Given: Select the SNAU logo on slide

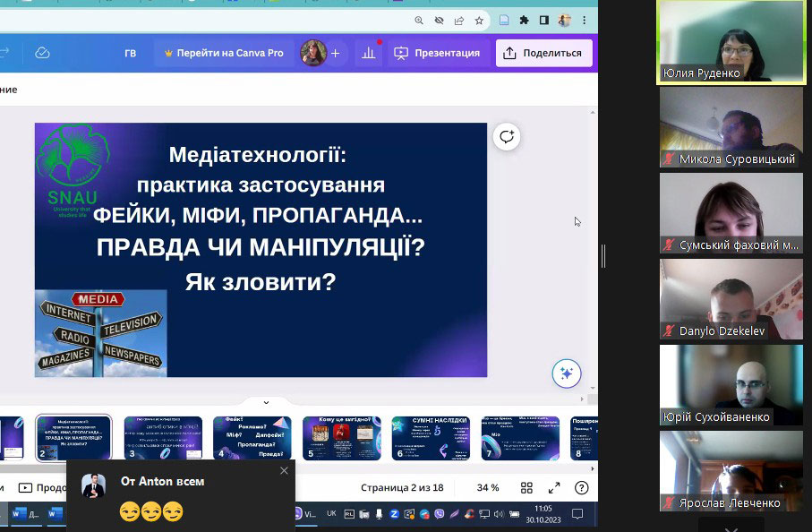Looking at the screenshot, I should 73,171.
